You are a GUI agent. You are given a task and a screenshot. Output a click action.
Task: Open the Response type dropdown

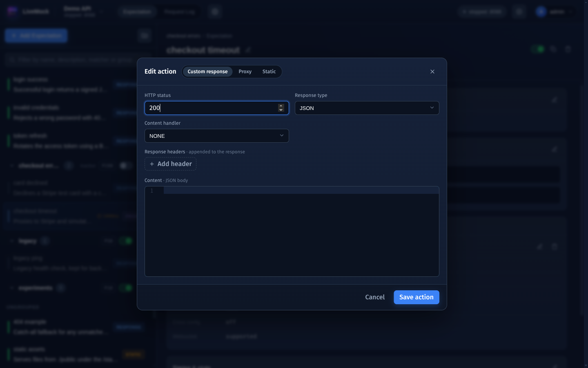pyautogui.click(x=367, y=108)
